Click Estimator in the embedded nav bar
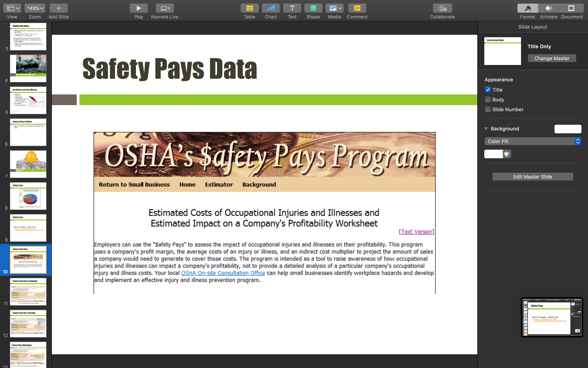Image resolution: width=588 pixels, height=368 pixels. point(219,184)
